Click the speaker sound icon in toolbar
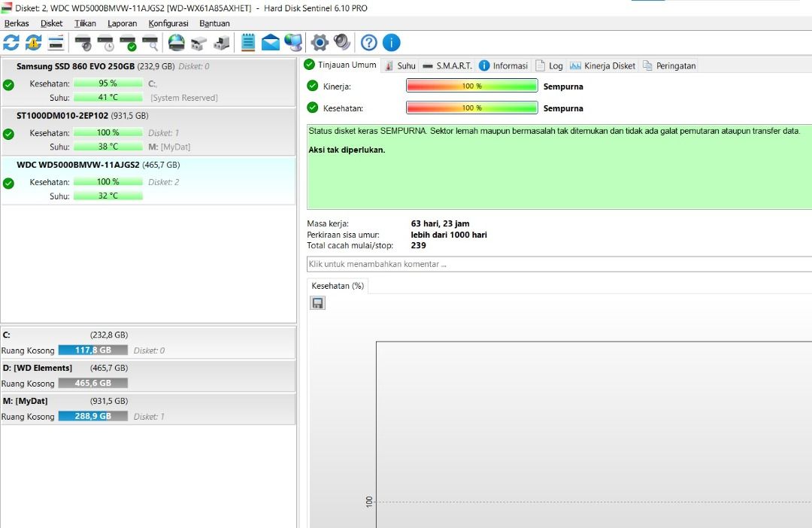This screenshot has height=528, width=812. tap(342, 43)
